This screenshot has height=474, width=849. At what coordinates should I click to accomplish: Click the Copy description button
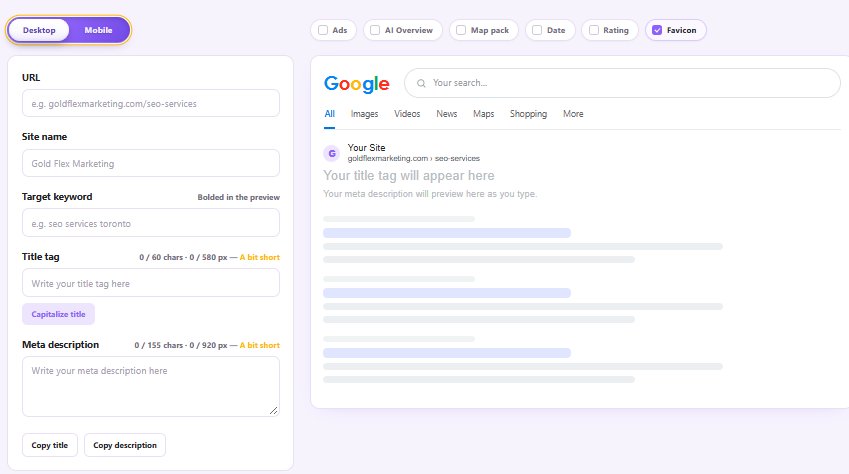coord(125,445)
